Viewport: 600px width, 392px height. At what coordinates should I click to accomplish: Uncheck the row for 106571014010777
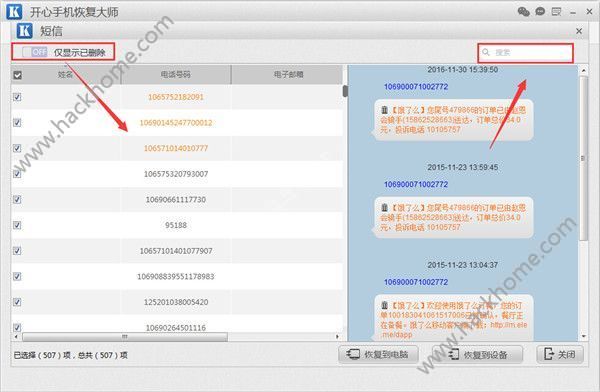(17, 148)
